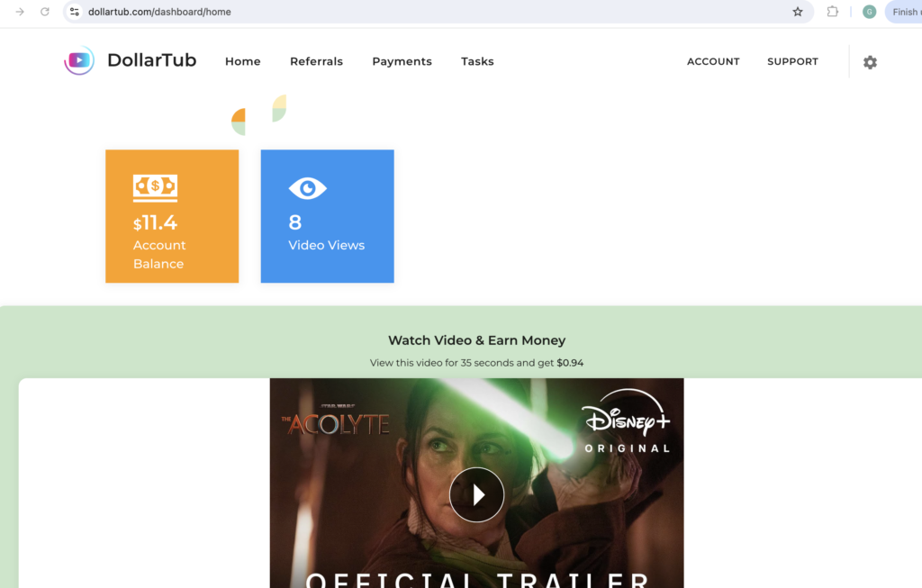Click the eye icon for video views

(308, 188)
